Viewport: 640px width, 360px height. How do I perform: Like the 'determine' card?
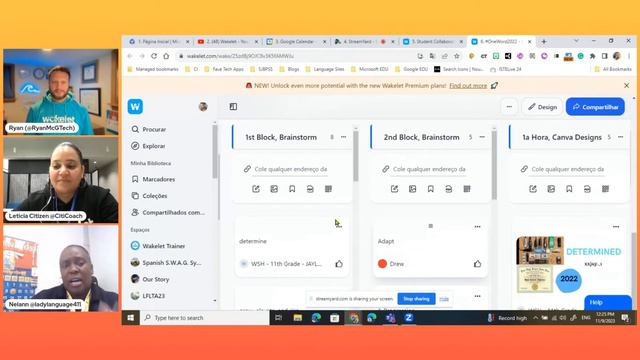[x=339, y=264]
